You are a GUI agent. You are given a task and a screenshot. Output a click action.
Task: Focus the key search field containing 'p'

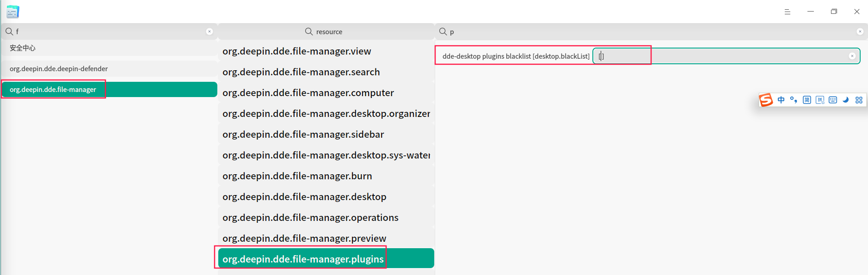pyautogui.click(x=651, y=31)
